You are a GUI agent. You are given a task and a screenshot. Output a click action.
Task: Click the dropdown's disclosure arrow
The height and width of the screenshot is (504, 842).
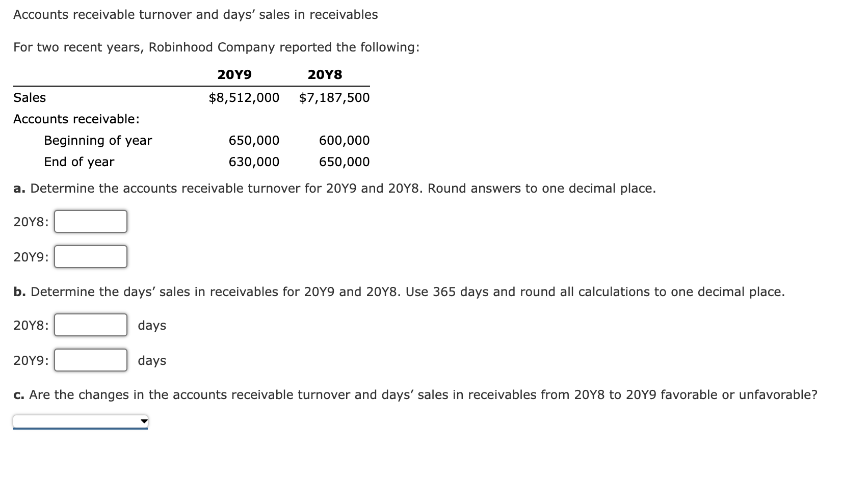click(x=143, y=420)
